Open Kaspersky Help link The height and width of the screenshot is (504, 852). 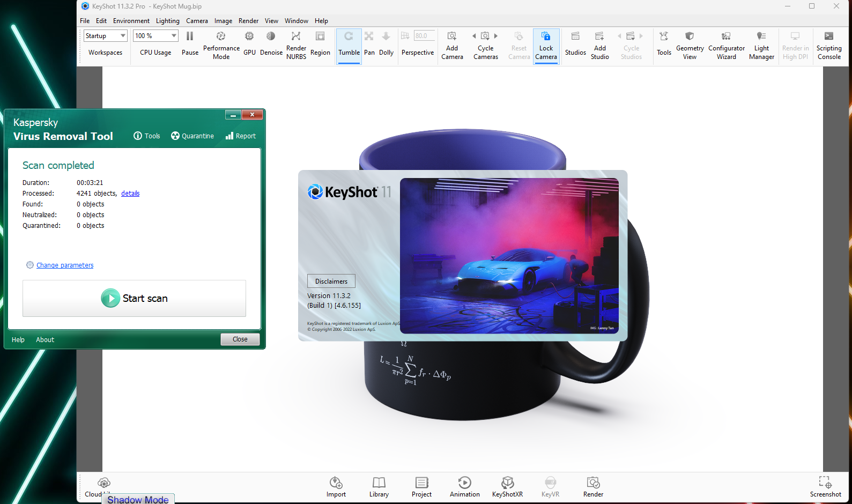pyautogui.click(x=18, y=340)
